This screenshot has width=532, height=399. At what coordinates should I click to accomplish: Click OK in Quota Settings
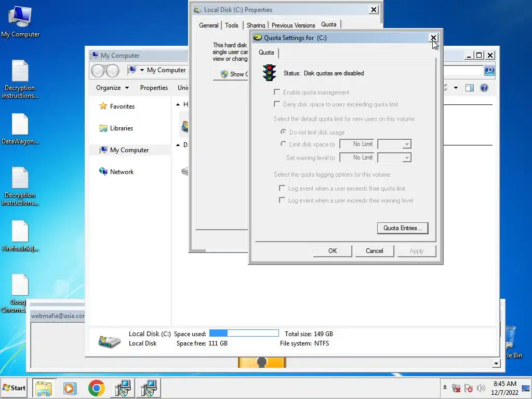(332, 251)
